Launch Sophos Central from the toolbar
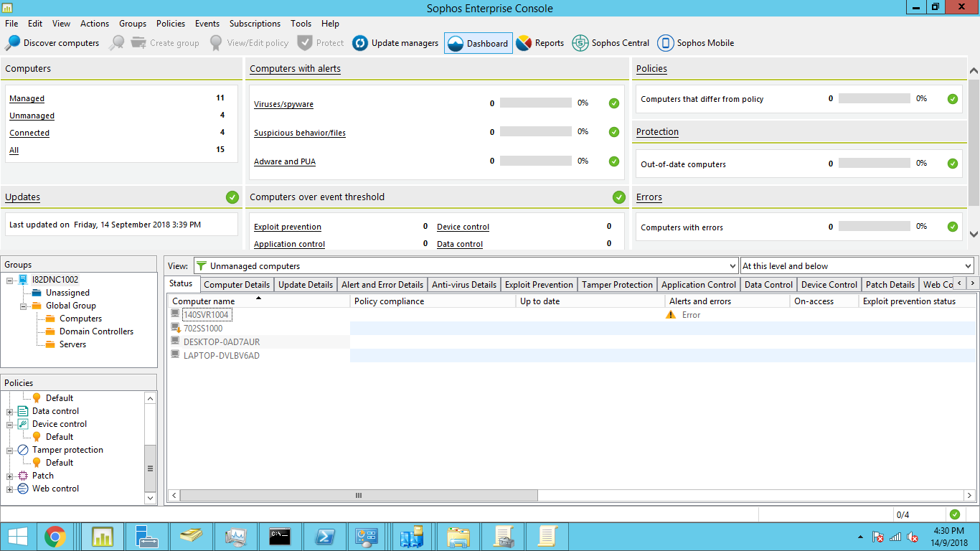980x551 pixels. click(x=611, y=43)
